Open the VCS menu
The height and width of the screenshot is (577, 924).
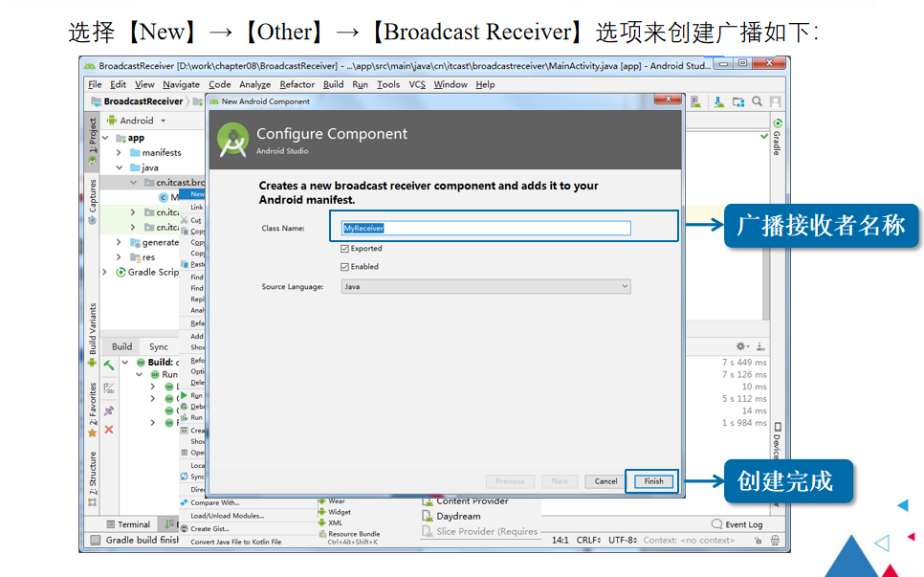click(417, 84)
